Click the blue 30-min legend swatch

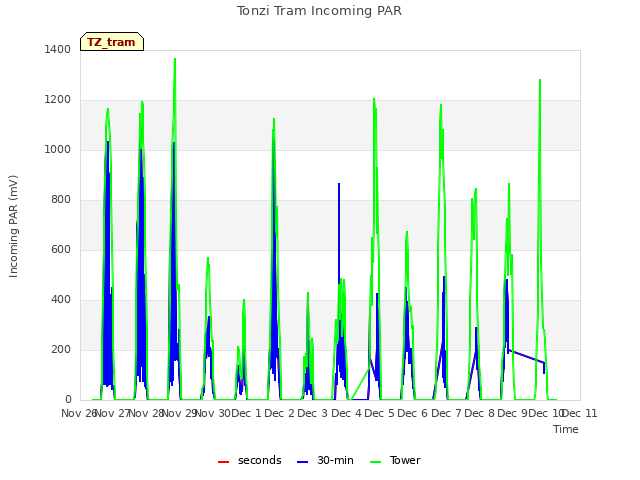point(303,462)
